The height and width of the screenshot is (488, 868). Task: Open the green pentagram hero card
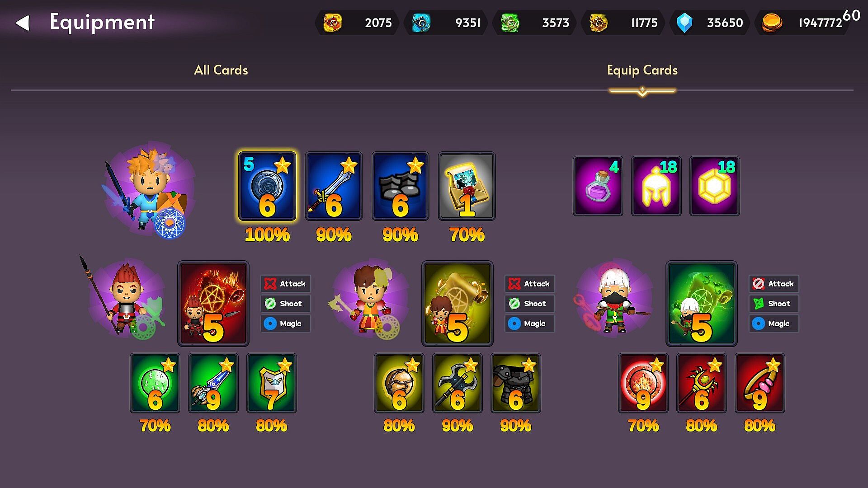coord(702,304)
